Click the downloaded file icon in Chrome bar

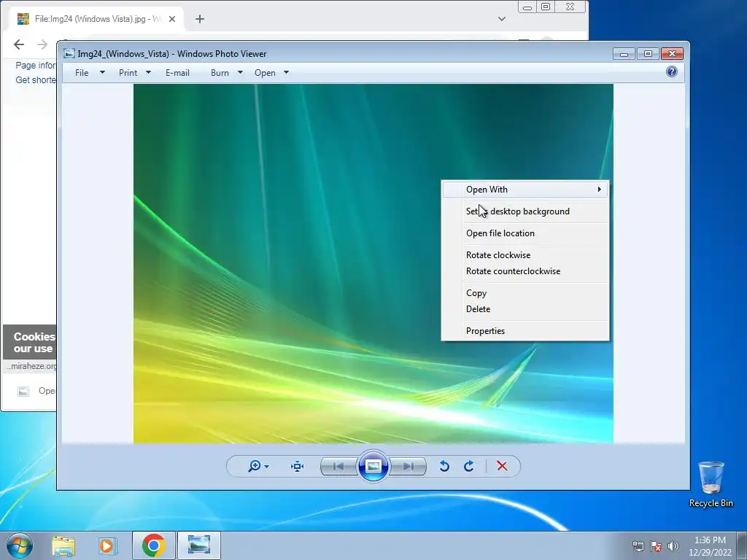[23, 391]
